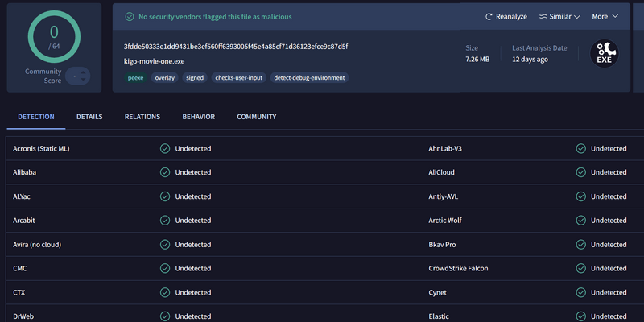Click AhnLab-V3 undetected check icon
Viewport: 644px width, 322px height.
[580, 149]
